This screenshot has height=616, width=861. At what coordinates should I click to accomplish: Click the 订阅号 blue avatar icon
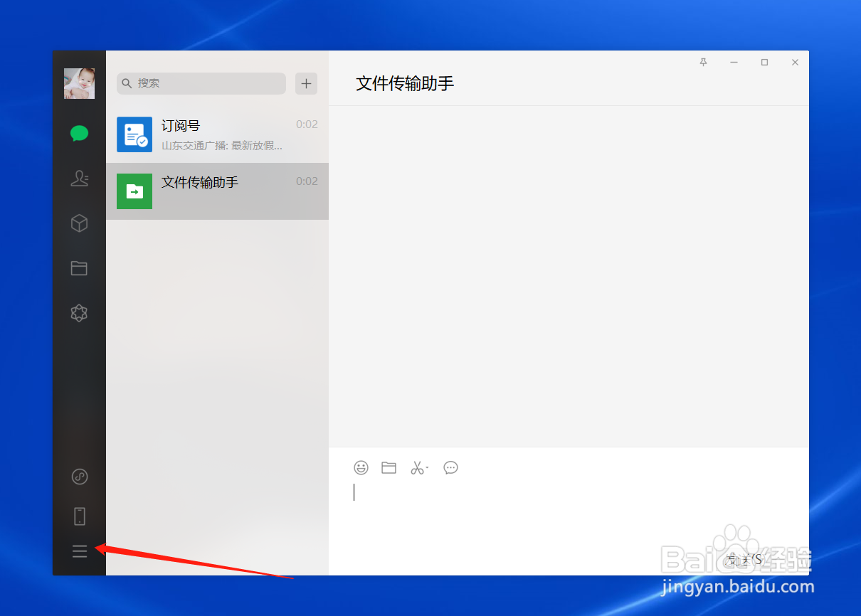tap(134, 134)
